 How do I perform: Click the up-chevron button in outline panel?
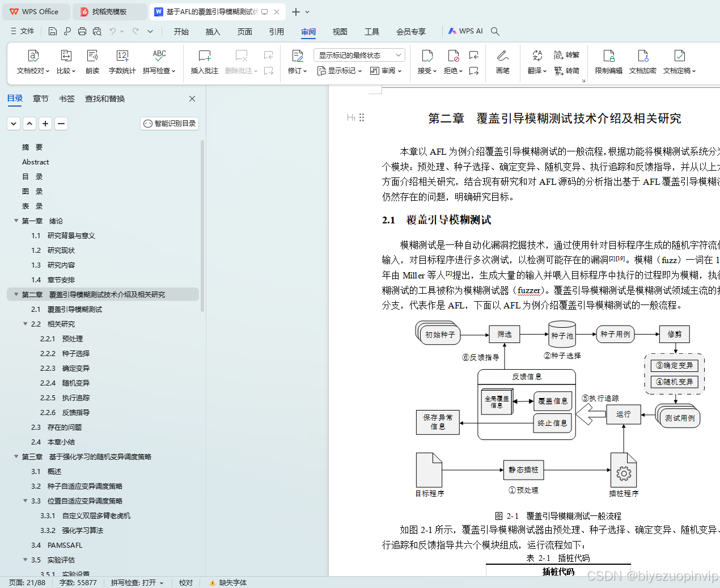(x=29, y=123)
